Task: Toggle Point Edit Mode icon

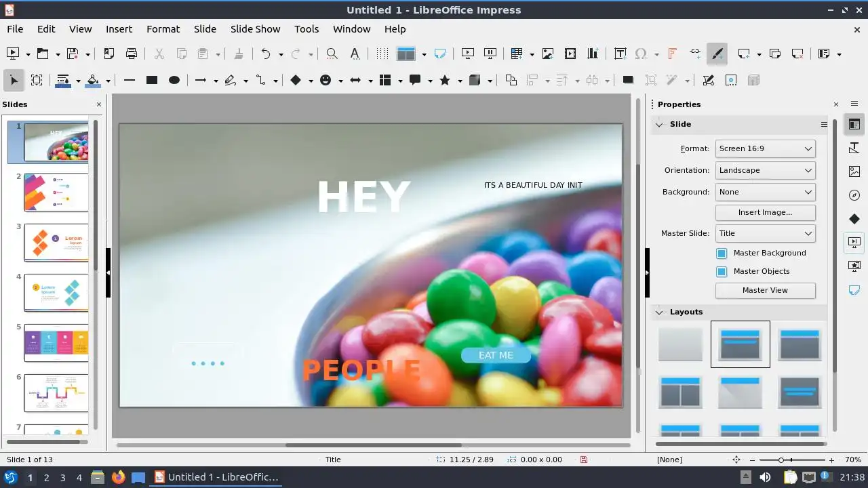Action: point(708,80)
